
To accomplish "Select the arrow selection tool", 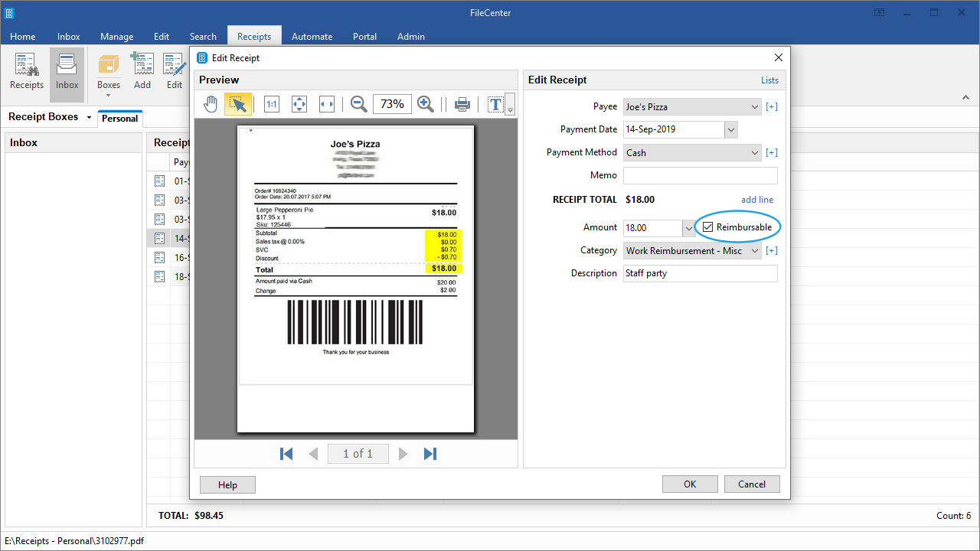I will click(238, 104).
